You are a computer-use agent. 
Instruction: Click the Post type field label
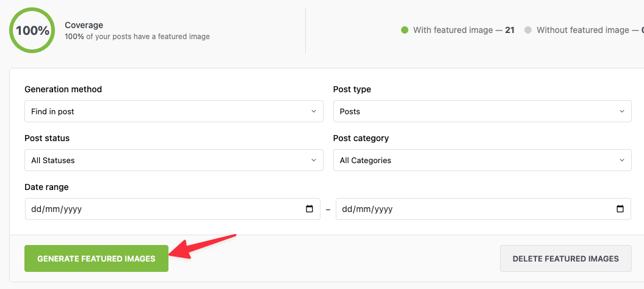click(x=352, y=89)
